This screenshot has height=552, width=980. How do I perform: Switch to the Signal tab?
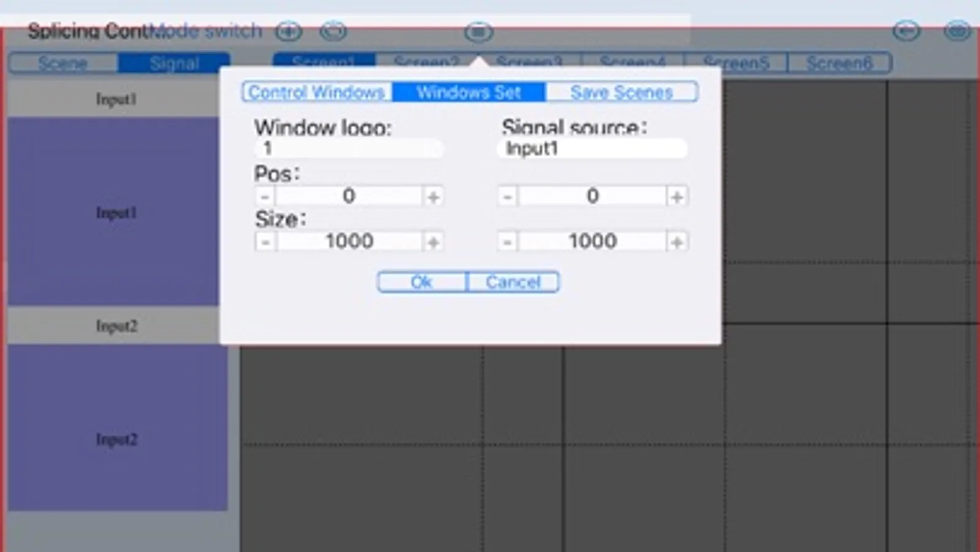click(174, 63)
